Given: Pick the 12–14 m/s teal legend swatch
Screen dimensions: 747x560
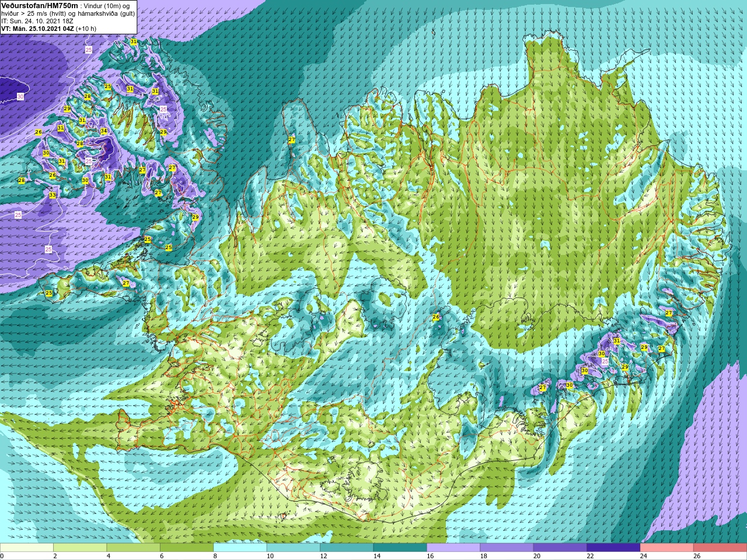Looking at the screenshot, I should (x=347, y=547).
